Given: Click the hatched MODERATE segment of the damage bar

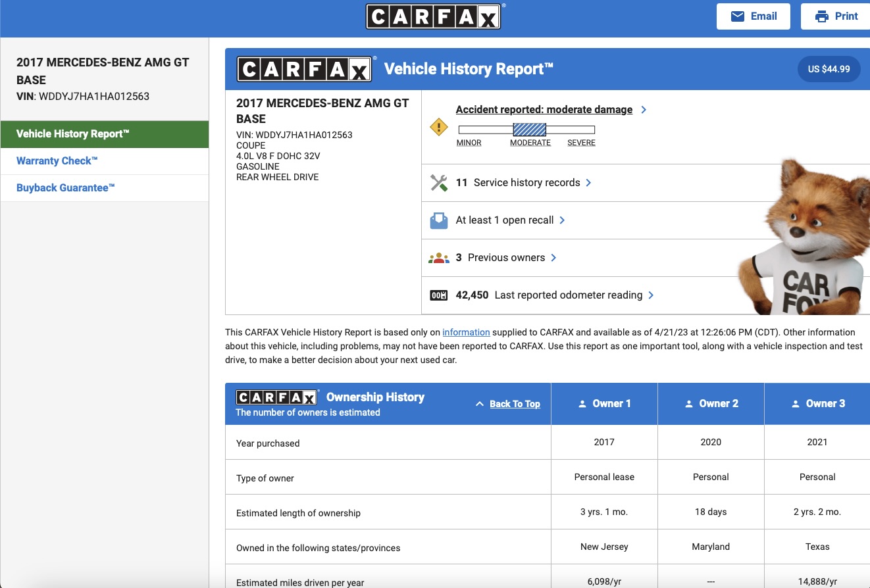Looking at the screenshot, I should (x=530, y=130).
